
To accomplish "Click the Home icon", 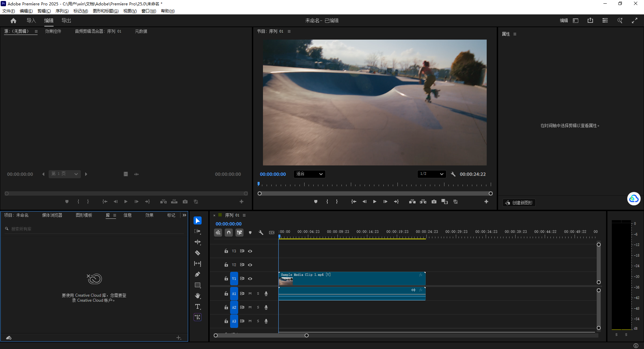I will click(13, 20).
